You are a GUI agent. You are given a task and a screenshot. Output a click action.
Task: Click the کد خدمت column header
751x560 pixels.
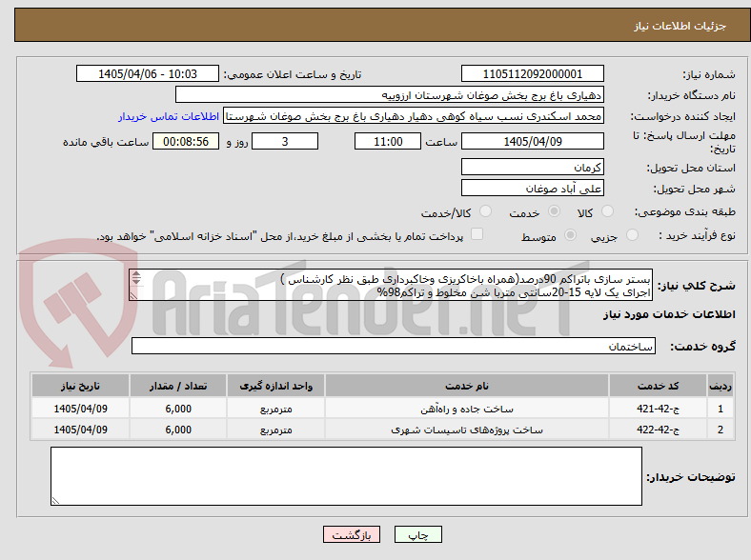tap(659, 386)
